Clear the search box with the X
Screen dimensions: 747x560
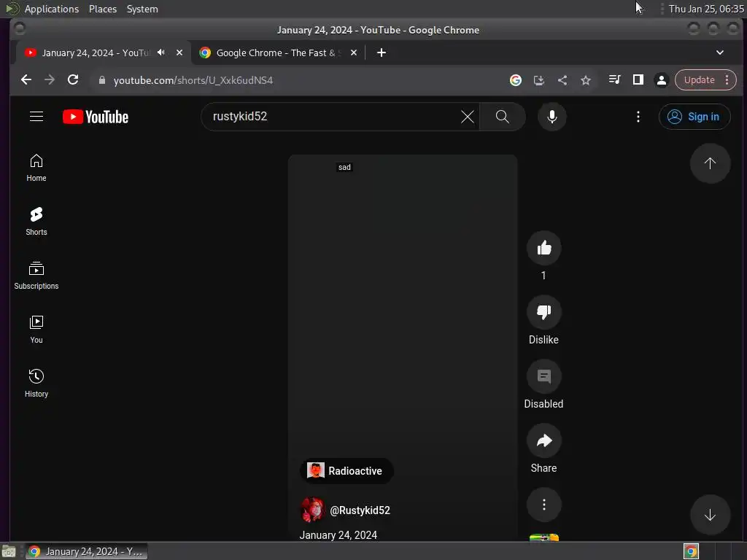click(x=468, y=117)
